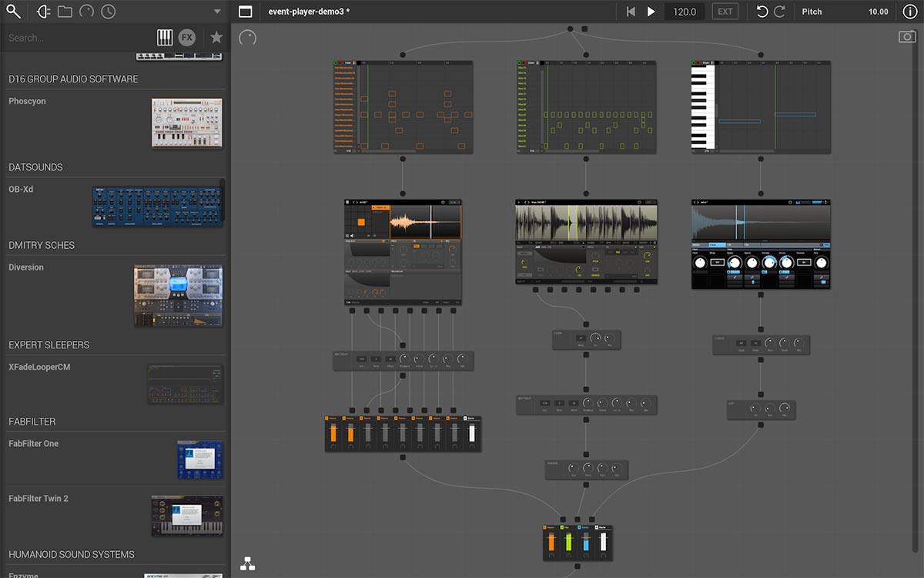
Task: Click the white master fader in the nine-channel mixer
Action: [472, 434]
